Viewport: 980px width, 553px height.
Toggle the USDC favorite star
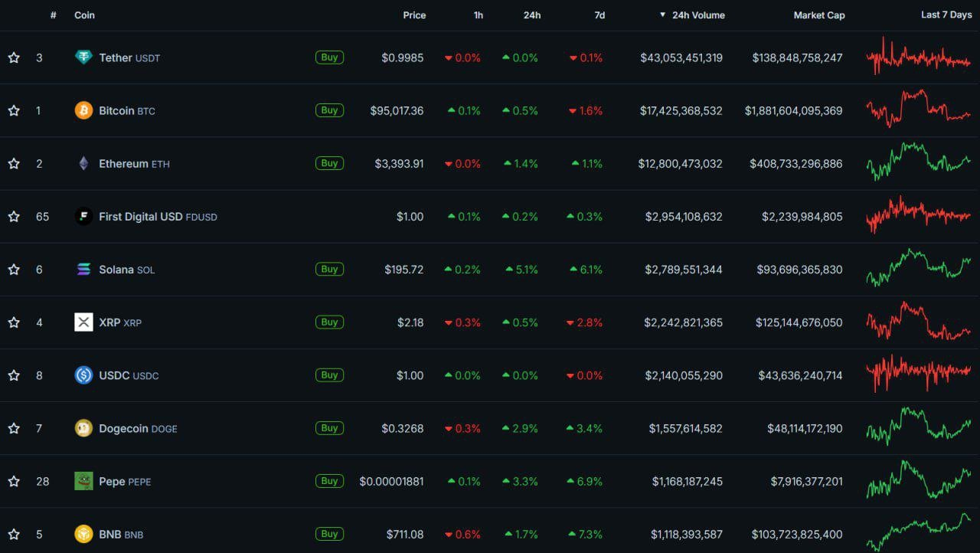tap(14, 375)
